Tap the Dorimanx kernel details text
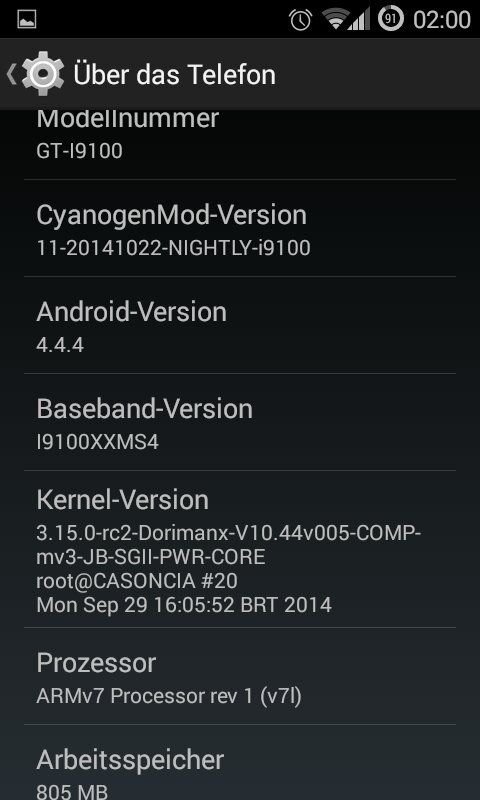 pos(229,569)
